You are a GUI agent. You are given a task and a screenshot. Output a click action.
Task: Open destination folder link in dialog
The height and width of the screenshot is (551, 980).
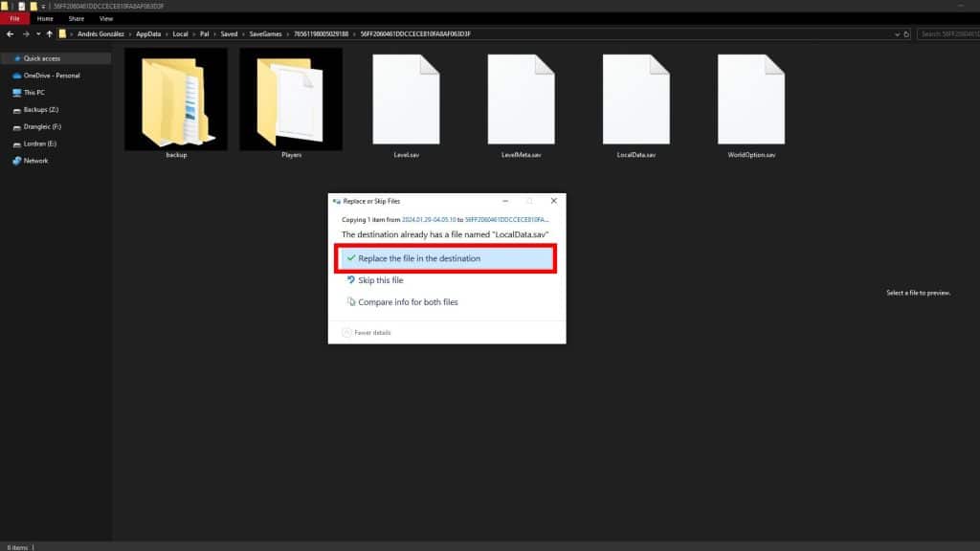click(x=507, y=220)
